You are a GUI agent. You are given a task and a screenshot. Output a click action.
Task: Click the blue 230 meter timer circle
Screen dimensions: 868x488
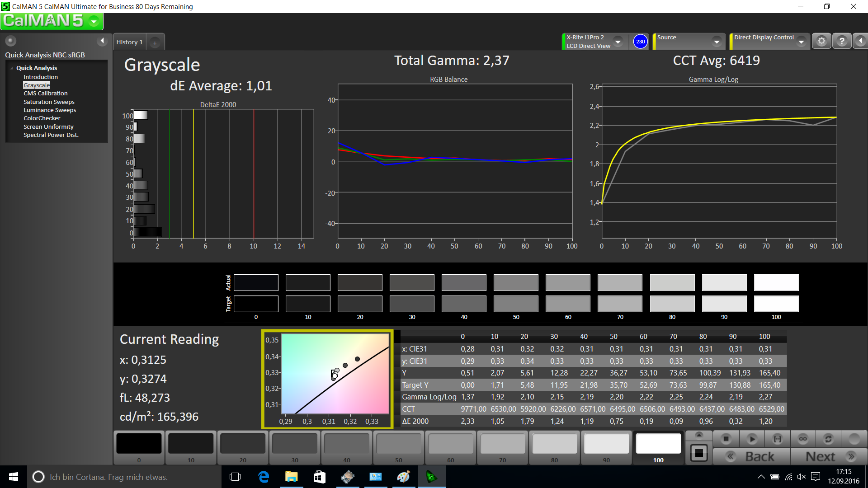(x=640, y=42)
